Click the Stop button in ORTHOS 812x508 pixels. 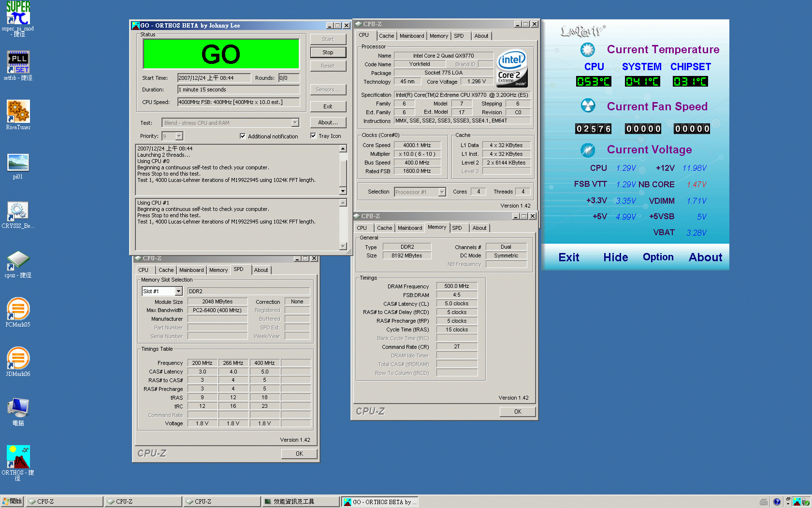(328, 52)
